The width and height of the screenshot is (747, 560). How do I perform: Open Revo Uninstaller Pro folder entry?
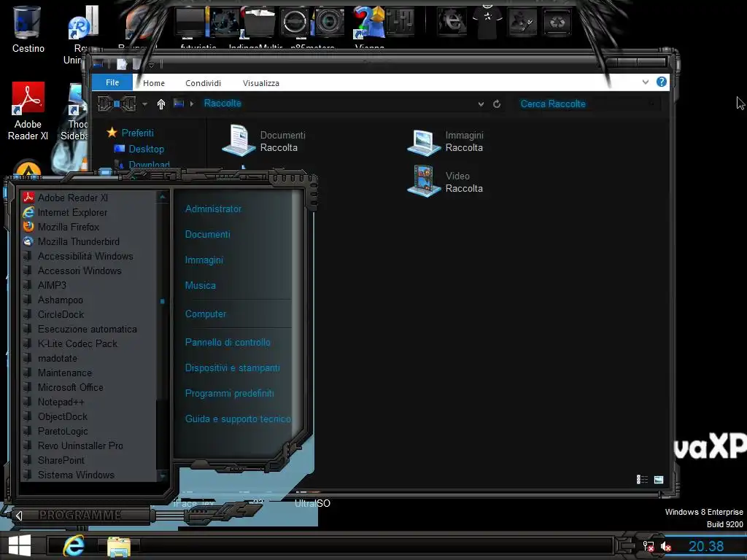point(80,446)
